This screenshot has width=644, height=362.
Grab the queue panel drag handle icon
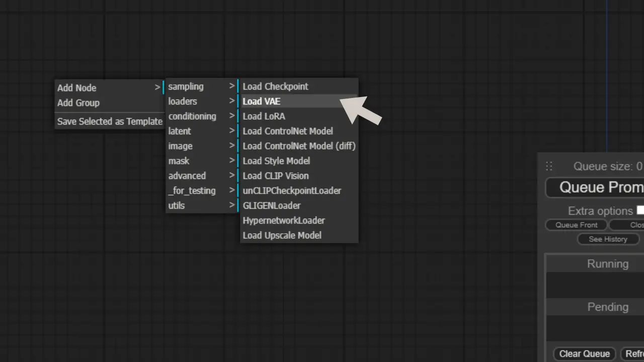[x=549, y=166]
